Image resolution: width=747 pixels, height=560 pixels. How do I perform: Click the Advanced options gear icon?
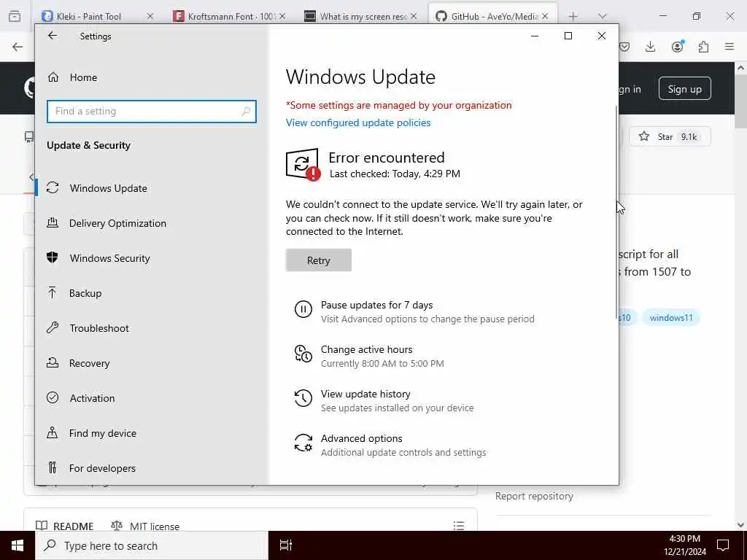click(x=303, y=443)
